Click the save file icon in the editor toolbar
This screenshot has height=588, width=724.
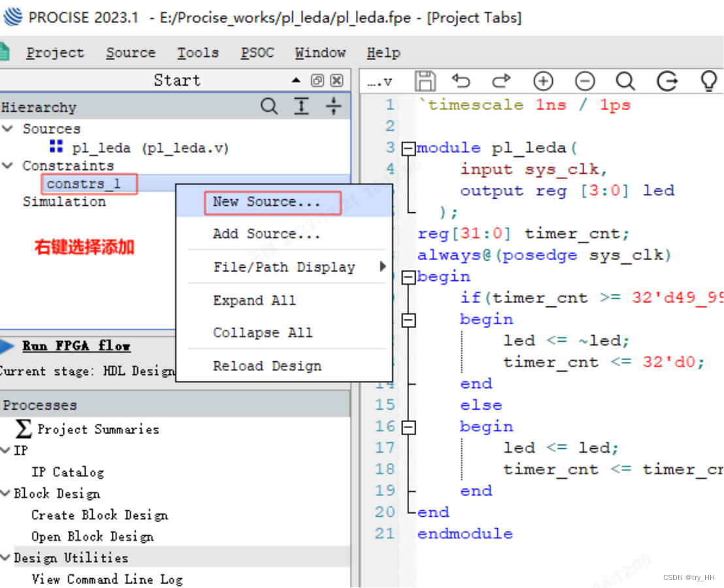pyautogui.click(x=425, y=81)
